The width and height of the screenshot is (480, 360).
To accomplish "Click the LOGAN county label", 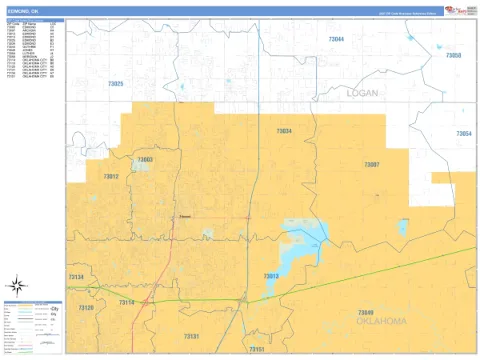I will pos(362,93).
